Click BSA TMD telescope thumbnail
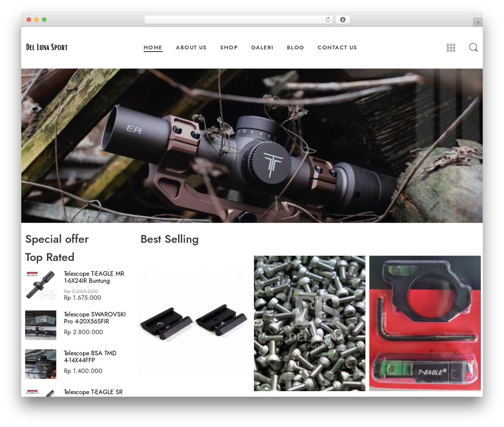The image size is (504, 427). point(41,364)
